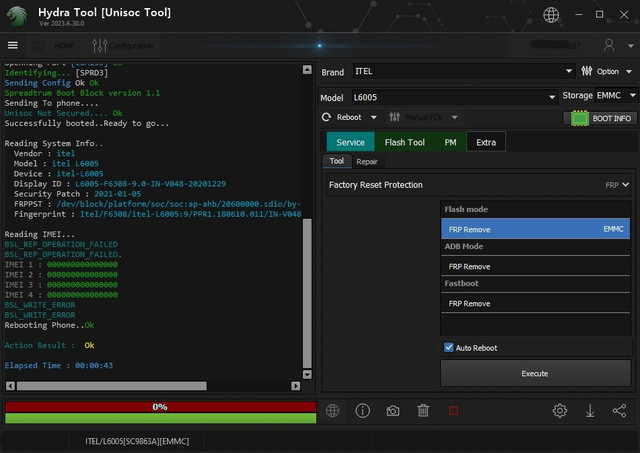Click the camera screenshot icon
This screenshot has width=640, height=453.
[393, 411]
